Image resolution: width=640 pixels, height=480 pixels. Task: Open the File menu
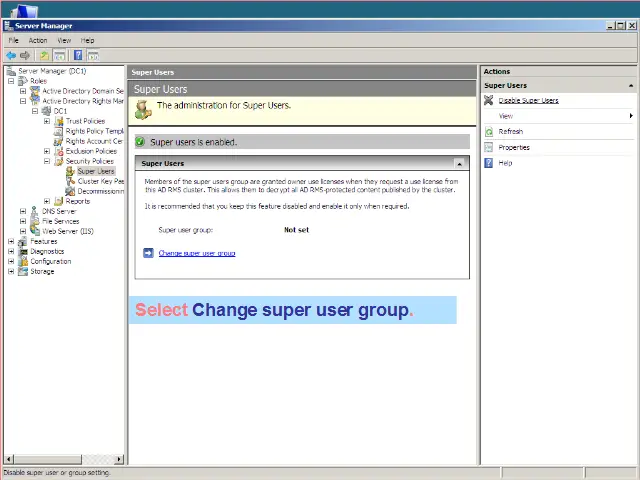click(13, 40)
